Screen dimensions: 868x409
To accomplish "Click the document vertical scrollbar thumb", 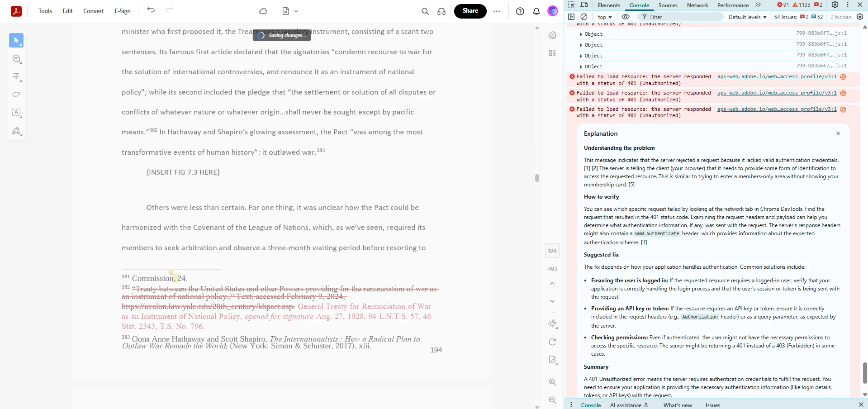I will coord(537,178).
